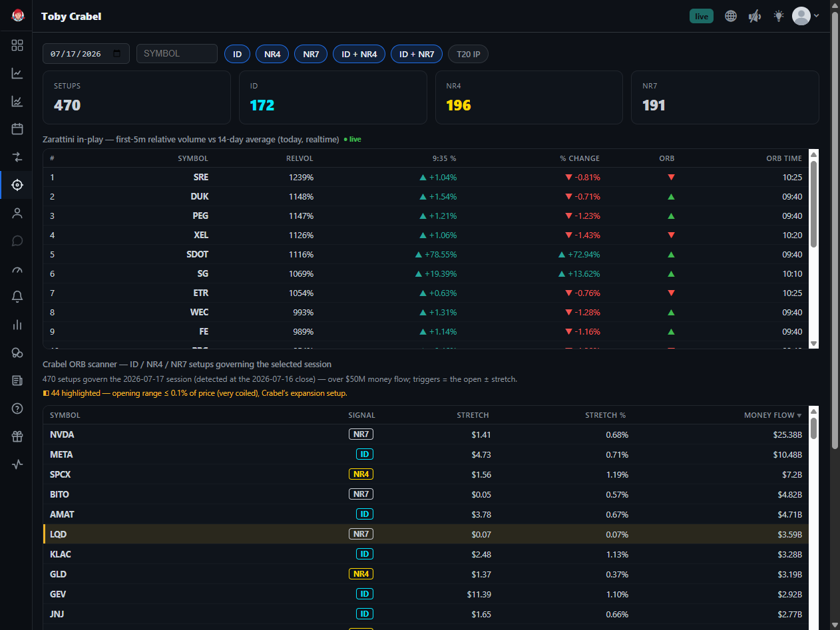Click the ID 172 summary card
The height and width of the screenshot is (630, 840).
tap(333, 98)
